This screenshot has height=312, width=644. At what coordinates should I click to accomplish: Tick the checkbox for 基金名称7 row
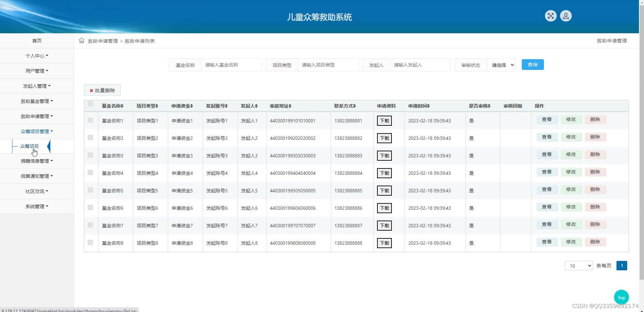coord(90,225)
